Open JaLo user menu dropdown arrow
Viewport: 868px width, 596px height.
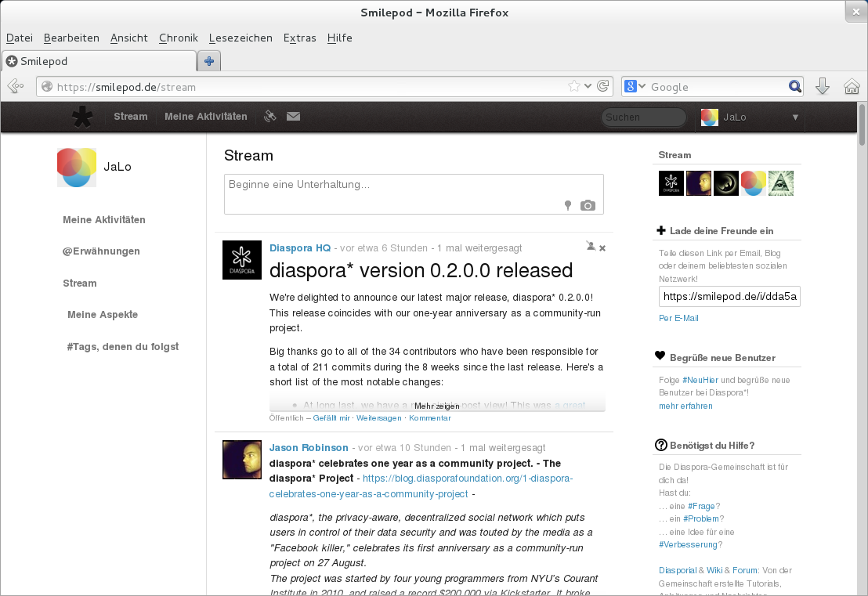click(x=795, y=117)
